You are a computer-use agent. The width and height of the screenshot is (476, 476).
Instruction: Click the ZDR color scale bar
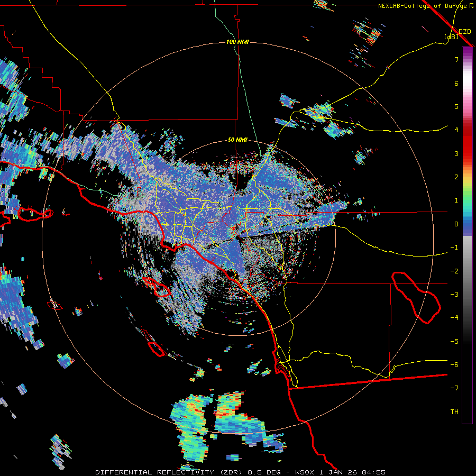click(467, 235)
